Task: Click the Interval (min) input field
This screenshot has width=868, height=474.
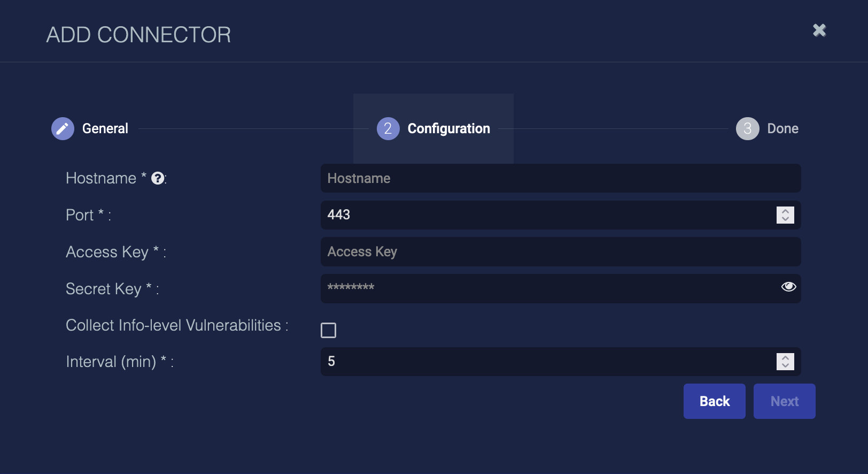Action: coord(545,362)
